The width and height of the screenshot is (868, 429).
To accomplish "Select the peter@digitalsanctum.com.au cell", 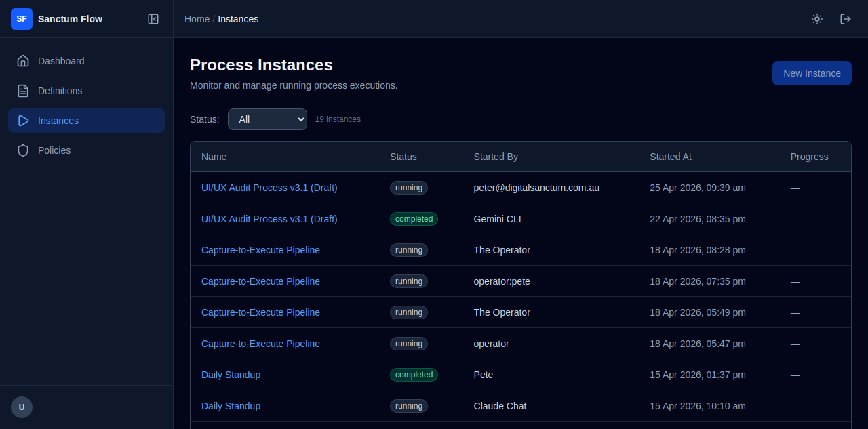I will pos(536,188).
